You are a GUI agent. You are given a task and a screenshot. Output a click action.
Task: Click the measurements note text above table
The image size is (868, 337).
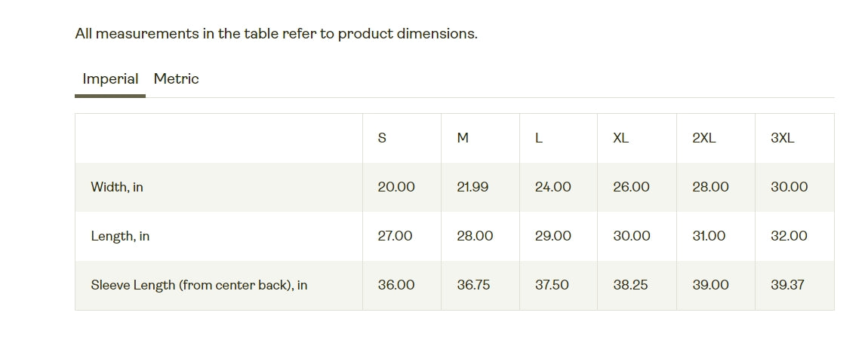[x=276, y=34]
